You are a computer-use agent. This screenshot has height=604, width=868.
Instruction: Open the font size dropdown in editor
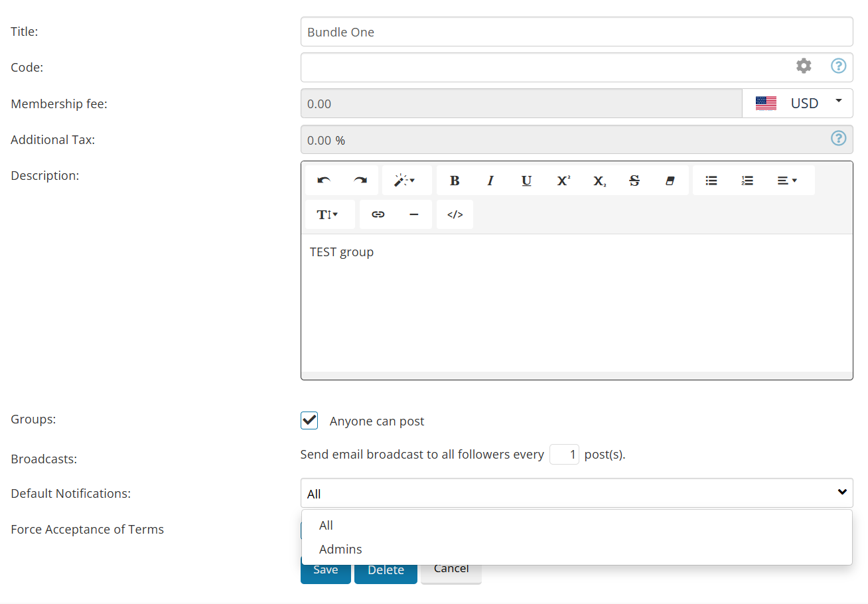(328, 214)
